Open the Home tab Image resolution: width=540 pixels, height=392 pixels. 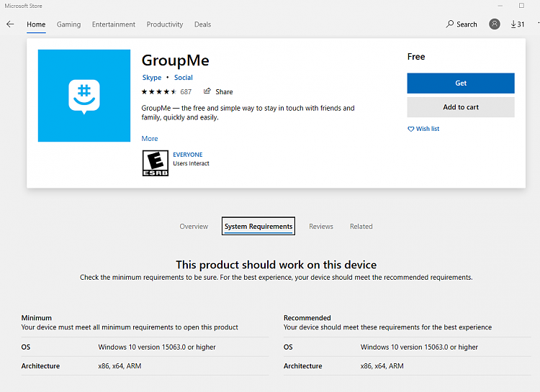click(x=36, y=24)
